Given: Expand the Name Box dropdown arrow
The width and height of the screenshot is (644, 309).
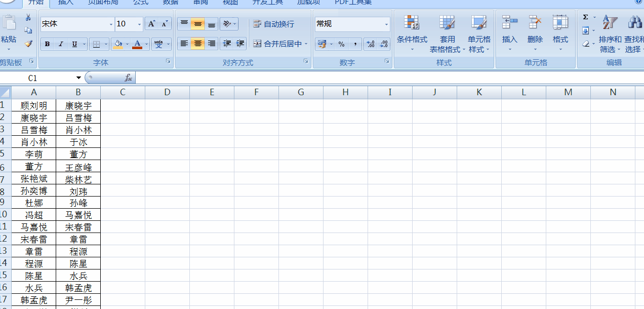Looking at the screenshot, I should pyautogui.click(x=78, y=78).
